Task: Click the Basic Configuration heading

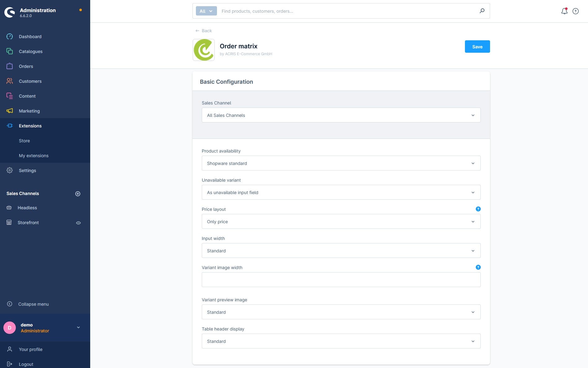Action: (226, 82)
